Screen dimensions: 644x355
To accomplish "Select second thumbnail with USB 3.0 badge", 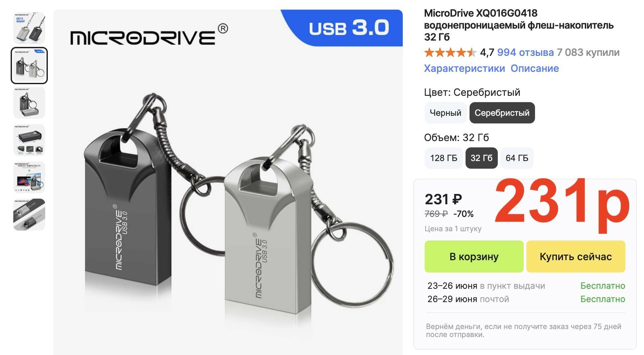I will [x=29, y=65].
